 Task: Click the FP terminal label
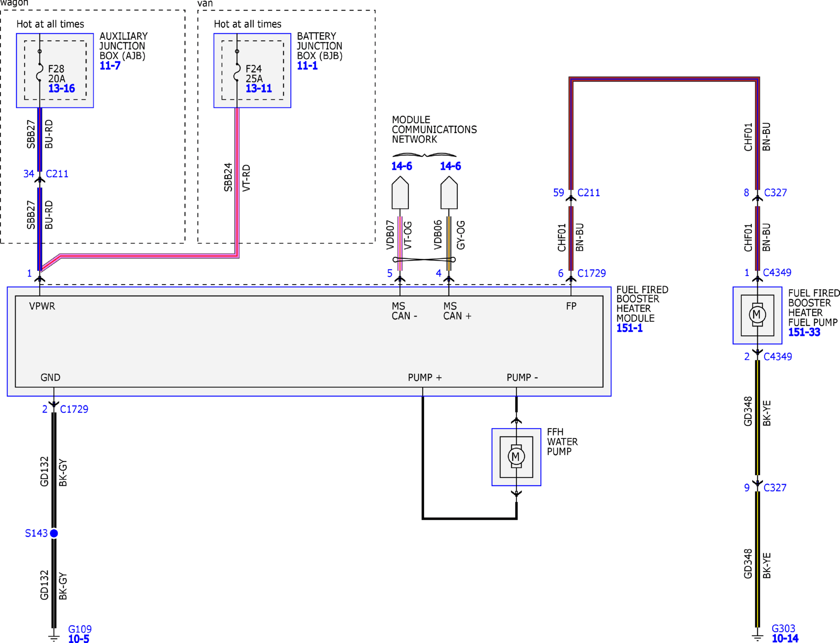(571, 306)
